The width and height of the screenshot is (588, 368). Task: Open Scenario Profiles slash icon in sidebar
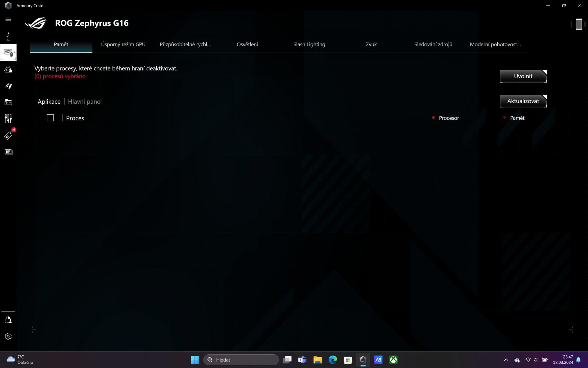(x=8, y=86)
